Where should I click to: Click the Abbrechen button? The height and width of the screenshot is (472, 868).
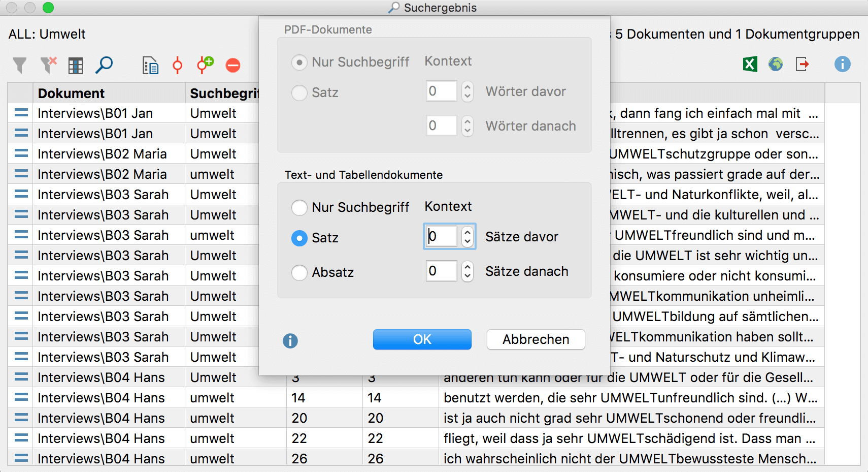coord(536,339)
